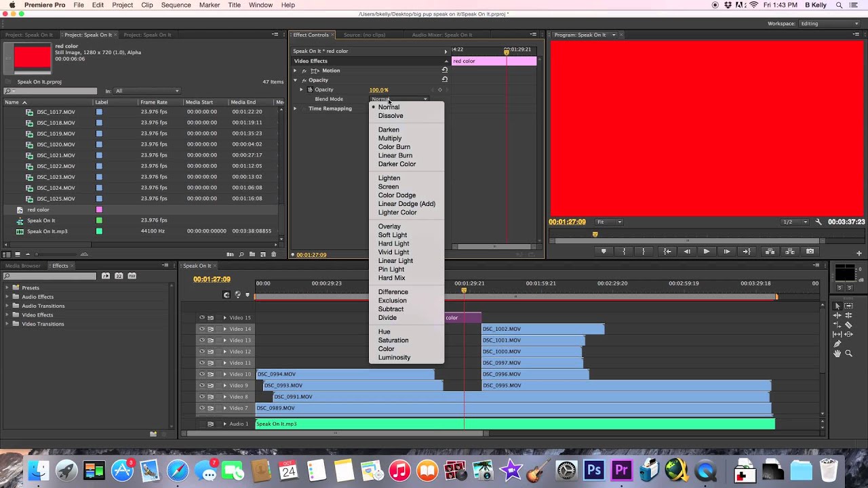Click the Find icon in Project panel
868x488 pixels.
pos(241,254)
